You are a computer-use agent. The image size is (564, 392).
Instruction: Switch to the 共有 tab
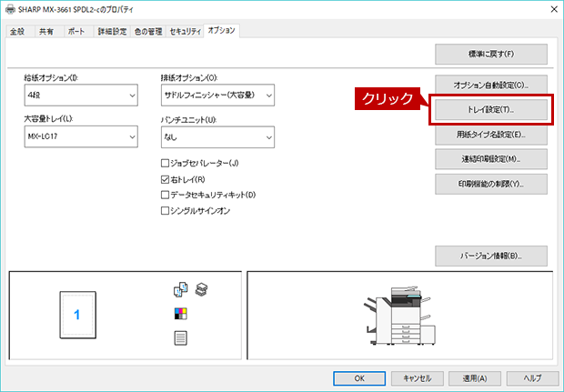pyautogui.click(x=46, y=32)
